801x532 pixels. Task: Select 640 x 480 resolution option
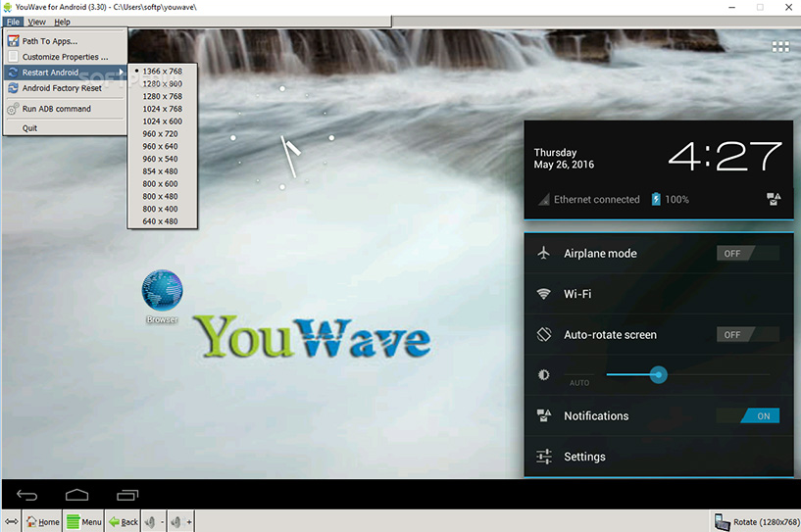(x=163, y=221)
